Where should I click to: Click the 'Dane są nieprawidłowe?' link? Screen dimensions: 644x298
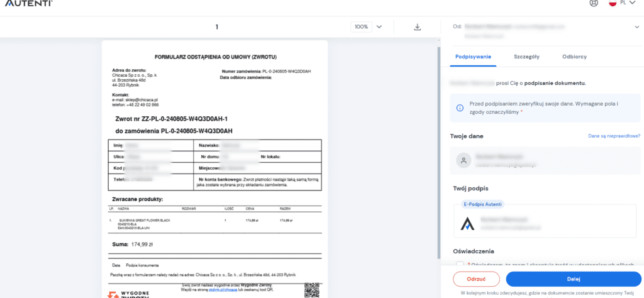[614, 136]
